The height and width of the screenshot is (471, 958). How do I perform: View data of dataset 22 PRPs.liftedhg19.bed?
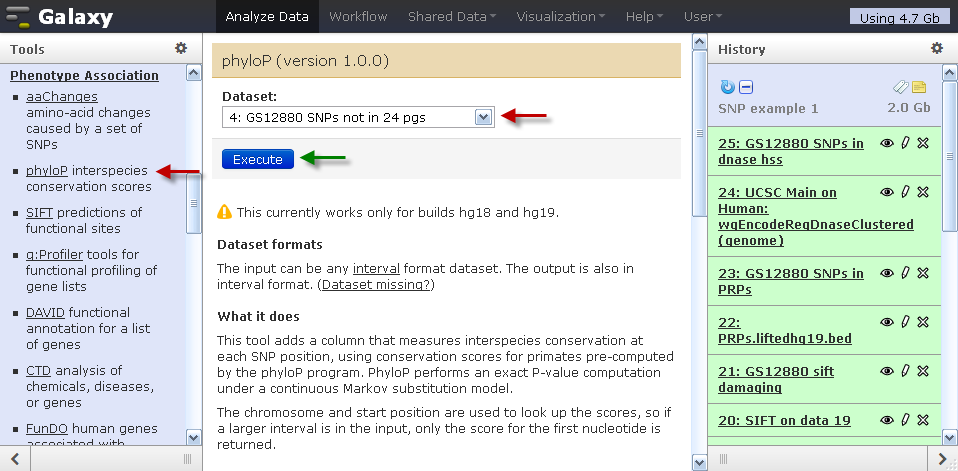[887, 322]
